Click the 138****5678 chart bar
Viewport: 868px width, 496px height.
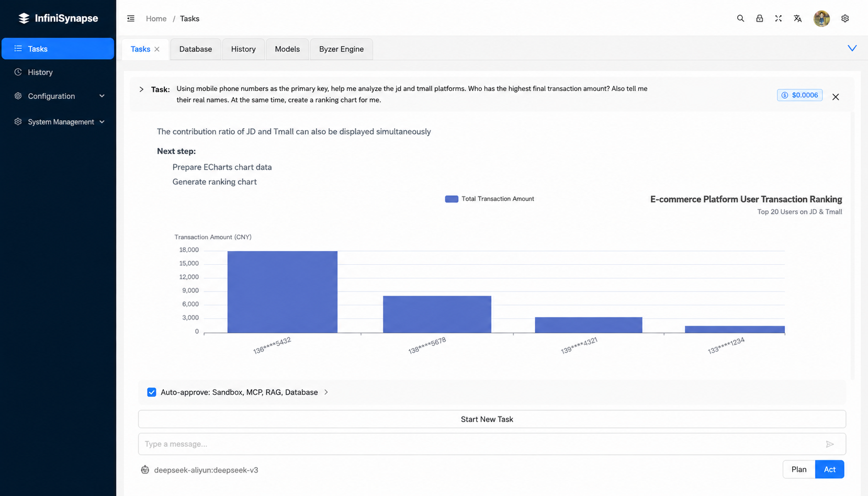tap(437, 314)
